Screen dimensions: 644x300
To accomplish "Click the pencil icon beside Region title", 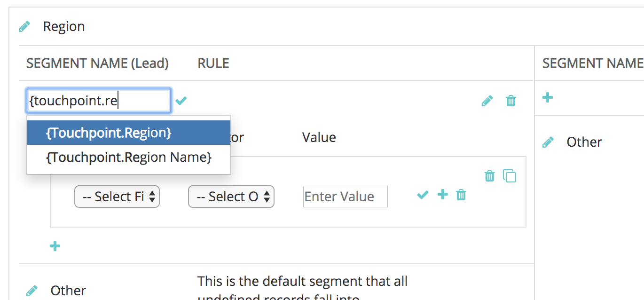I will [24, 27].
